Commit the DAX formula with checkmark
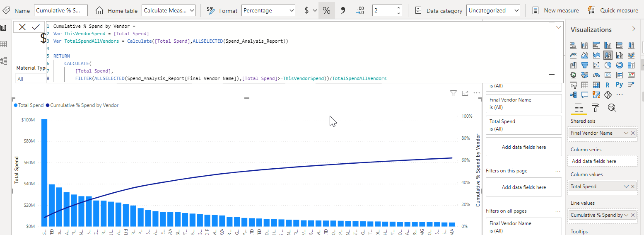 tap(36, 27)
